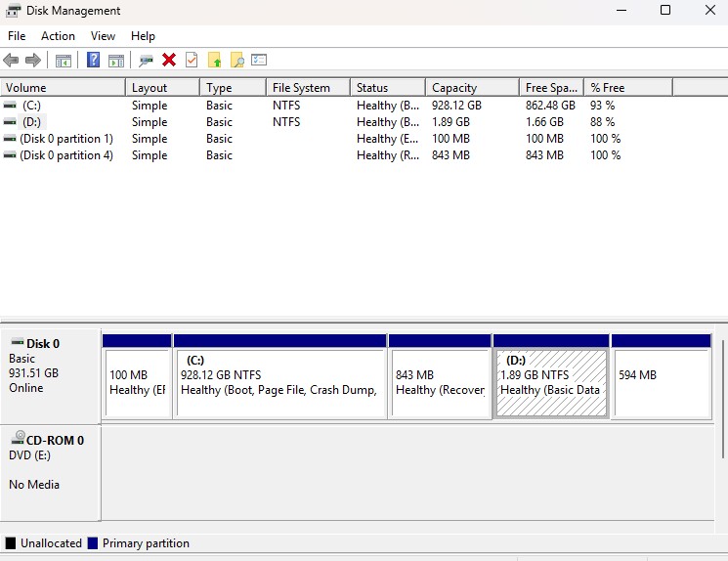This screenshot has width=728, height=561.
Task: Toggle the Show/Hide Console Tree icon
Action: pos(64,61)
